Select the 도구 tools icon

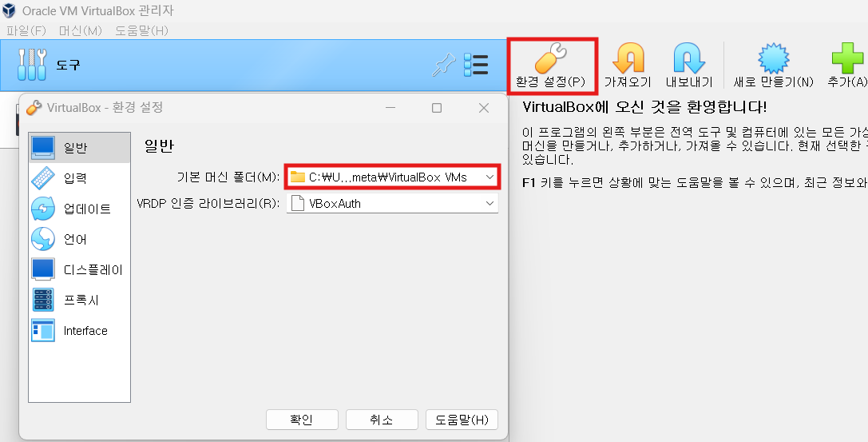[x=33, y=65]
